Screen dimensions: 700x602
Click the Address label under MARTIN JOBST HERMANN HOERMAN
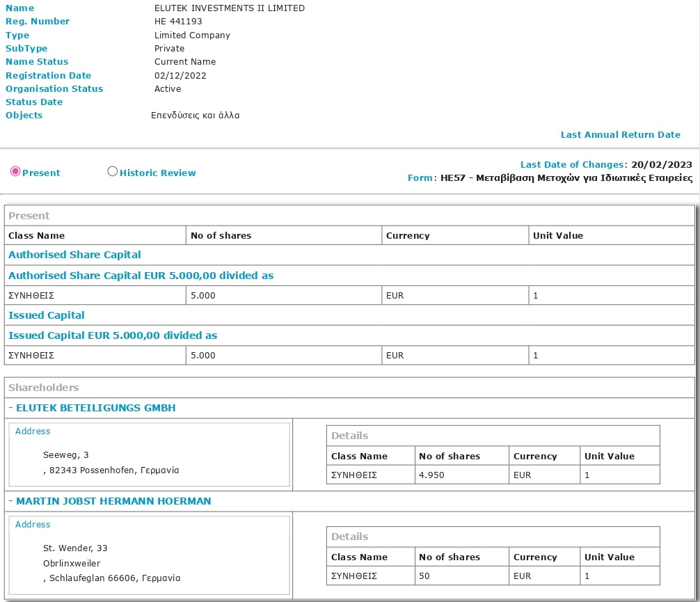coord(33,525)
